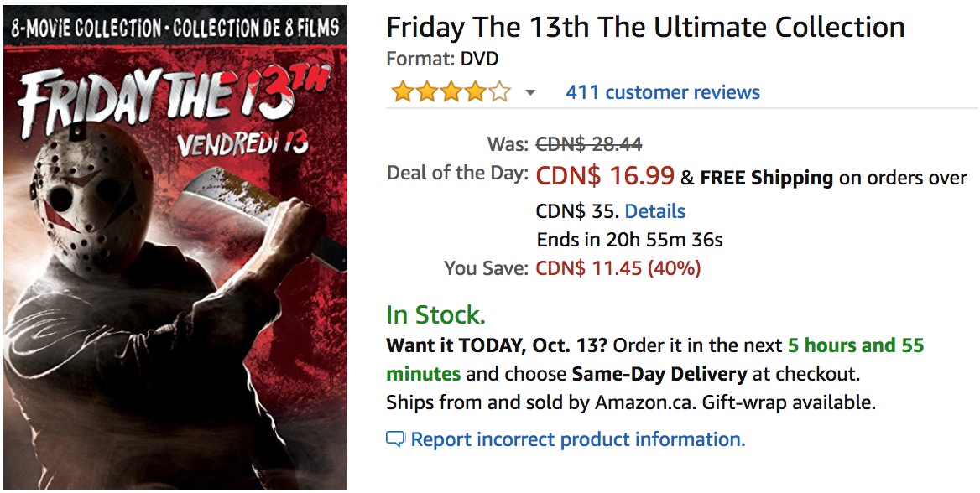980x493 pixels.
Task: Click the Friday the 13th DVD cover
Action: (175, 247)
